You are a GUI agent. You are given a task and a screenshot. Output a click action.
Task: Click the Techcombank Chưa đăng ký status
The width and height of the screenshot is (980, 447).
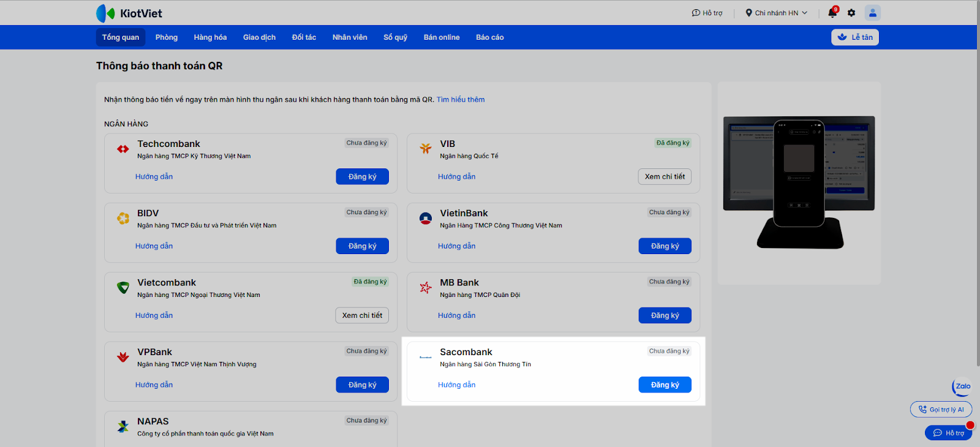(367, 143)
